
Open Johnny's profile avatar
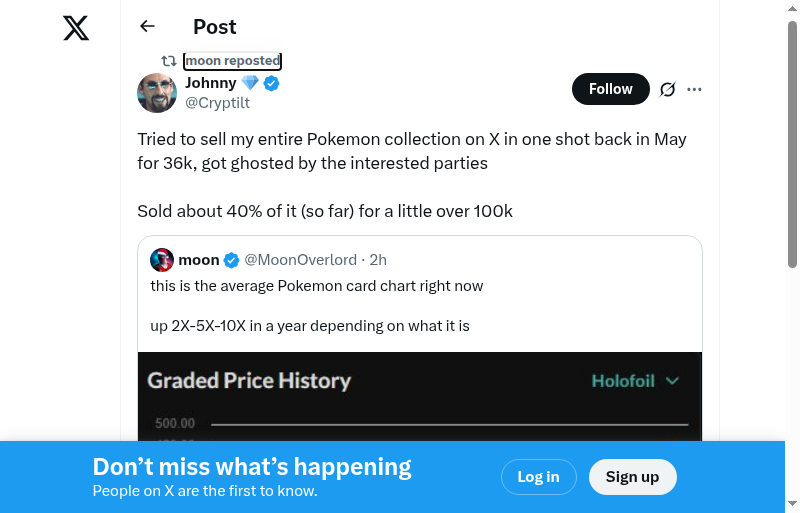pyautogui.click(x=157, y=93)
